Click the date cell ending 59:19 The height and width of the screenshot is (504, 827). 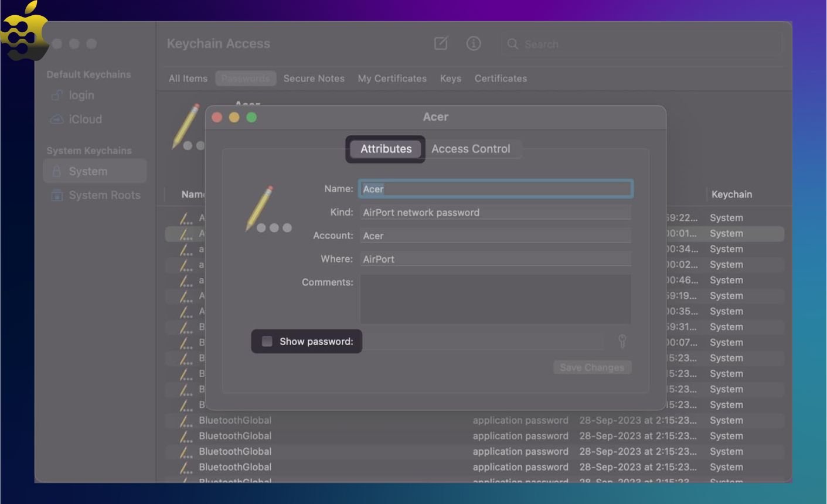(682, 295)
